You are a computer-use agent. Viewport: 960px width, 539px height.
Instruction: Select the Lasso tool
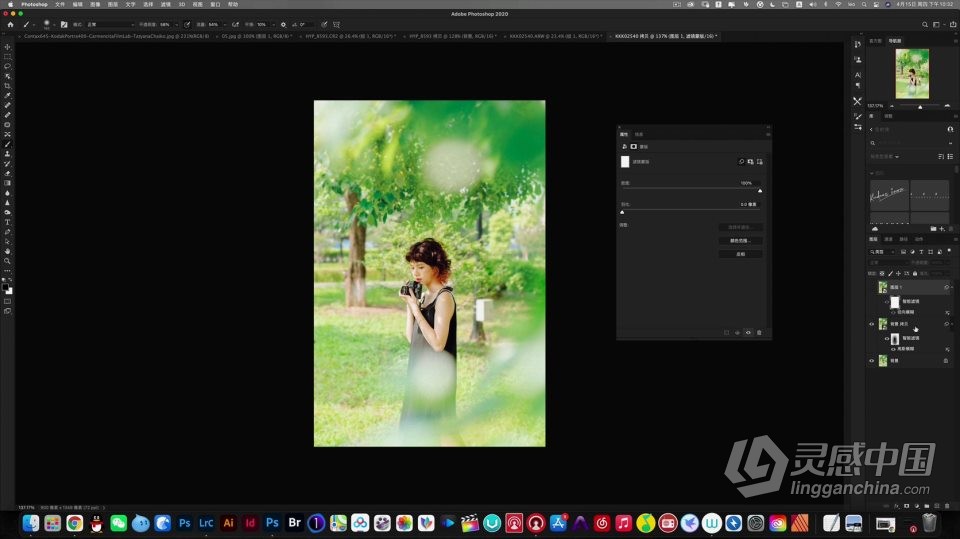pos(7,66)
